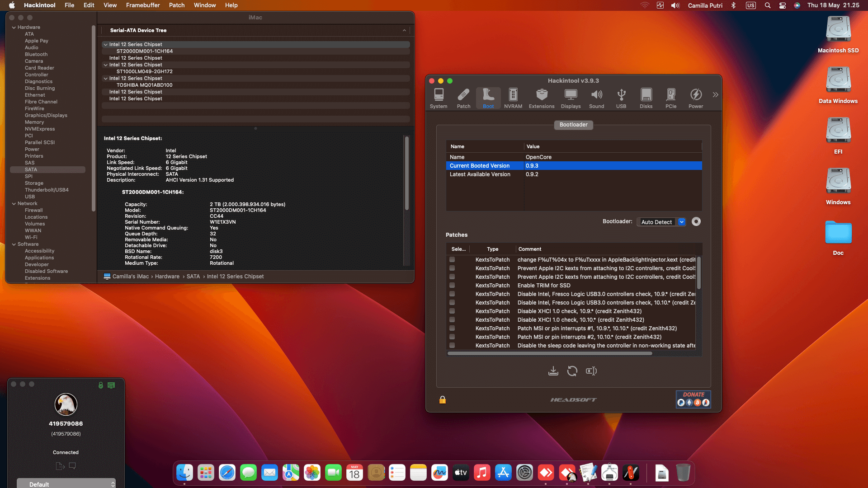Open the EFI desktop volume
The height and width of the screenshot is (488, 868).
(838, 136)
